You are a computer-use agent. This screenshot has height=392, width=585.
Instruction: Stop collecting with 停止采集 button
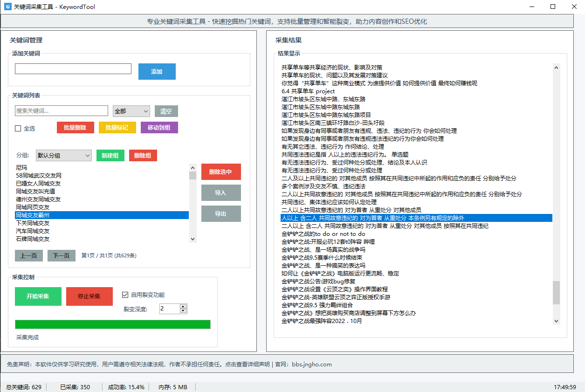(89, 296)
